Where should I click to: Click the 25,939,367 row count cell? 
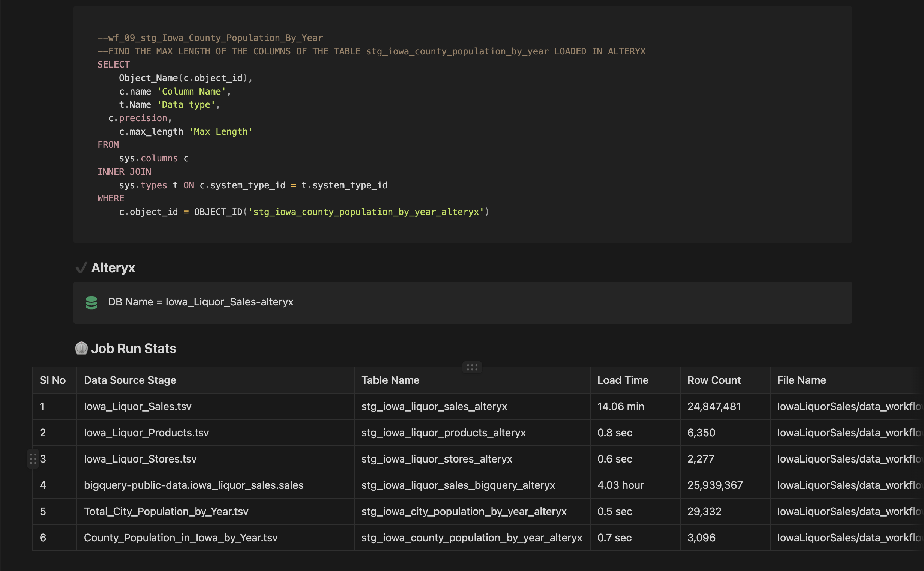click(x=725, y=485)
